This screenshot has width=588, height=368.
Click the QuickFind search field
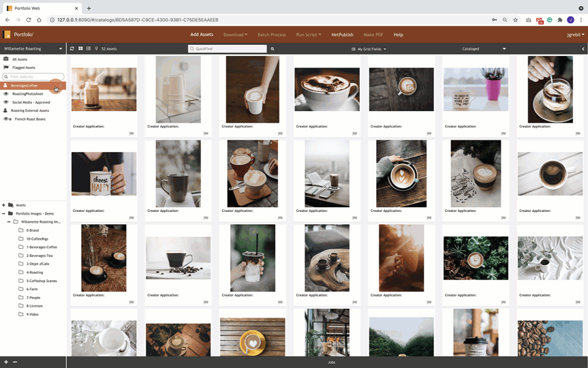click(228, 49)
